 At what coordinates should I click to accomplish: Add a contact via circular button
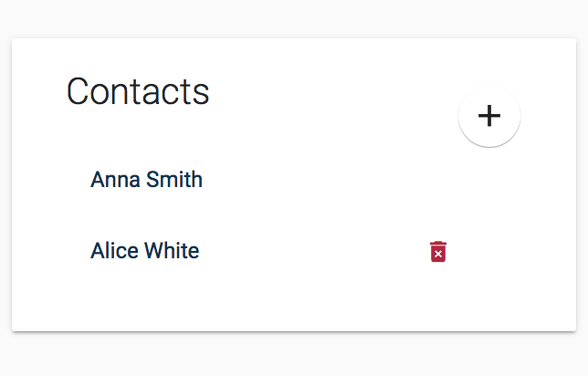point(489,116)
